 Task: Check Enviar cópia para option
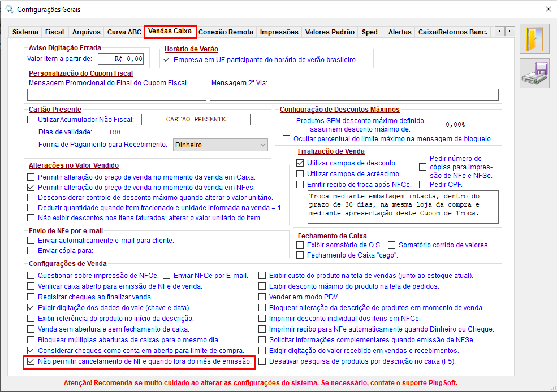tap(31, 250)
